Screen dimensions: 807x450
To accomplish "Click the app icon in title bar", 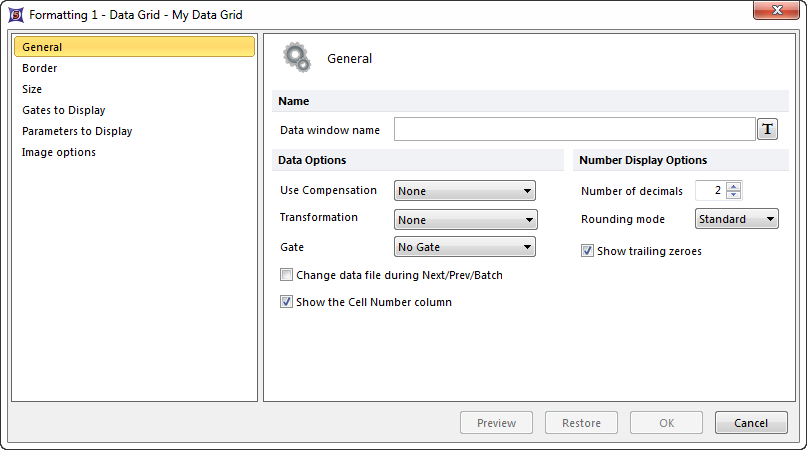I will [15, 15].
